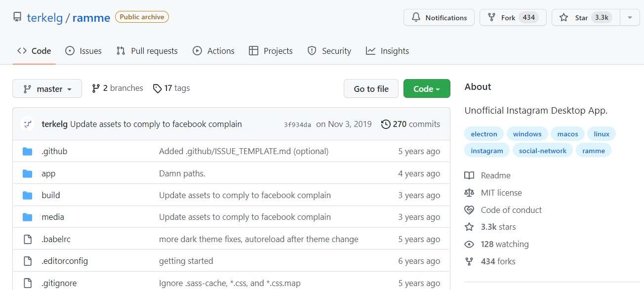This screenshot has height=290, width=644.
Task: Select the social-network topic tag
Action: [543, 151]
